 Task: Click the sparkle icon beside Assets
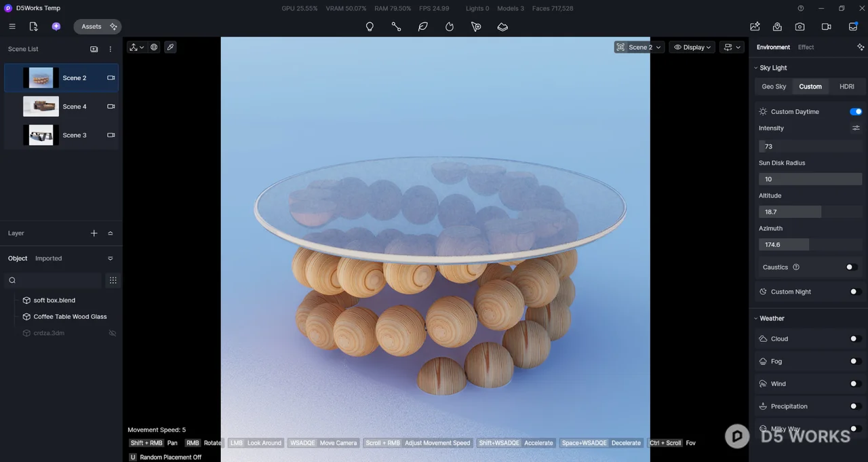[x=113, y=26]
